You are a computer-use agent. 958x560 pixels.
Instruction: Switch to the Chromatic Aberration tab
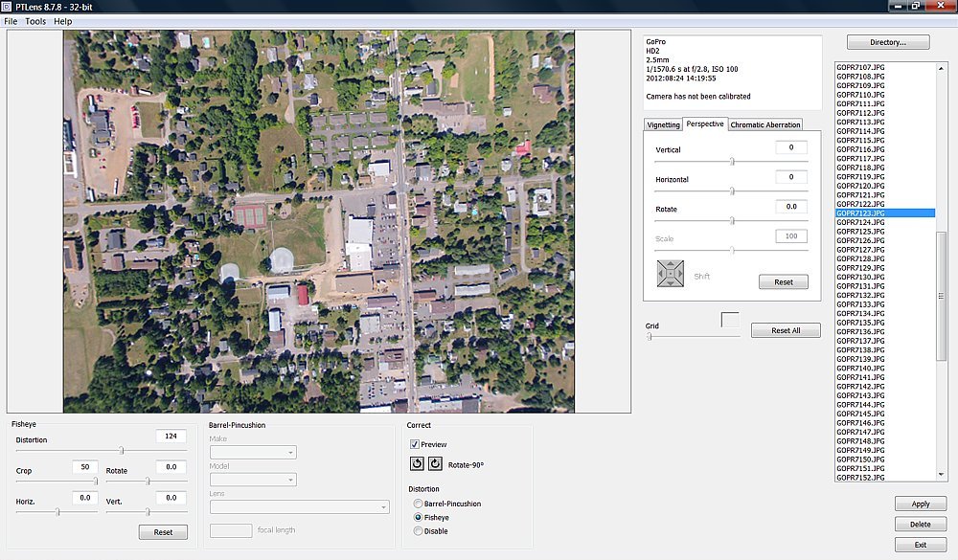coord(764,125)
